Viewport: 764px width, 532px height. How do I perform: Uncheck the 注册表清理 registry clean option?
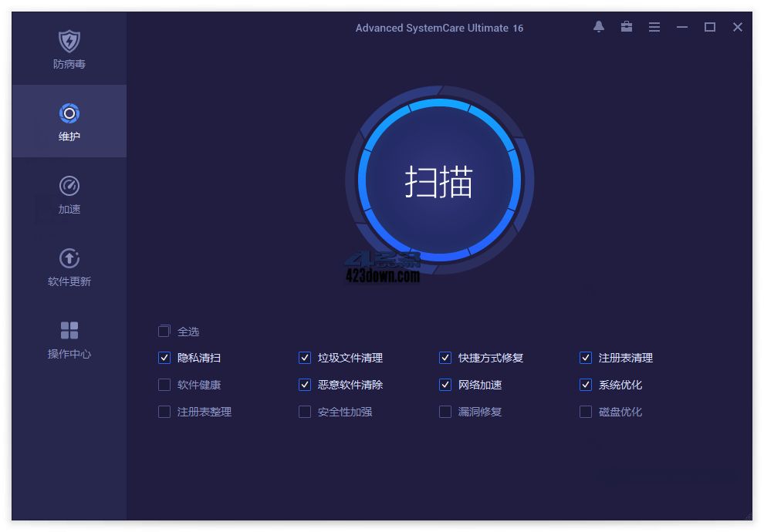point(585,358)
